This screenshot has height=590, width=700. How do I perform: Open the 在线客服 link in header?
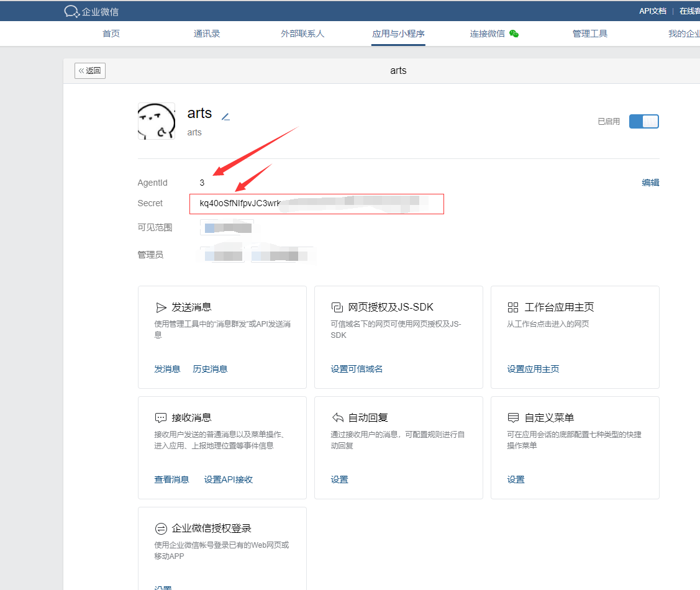pyautogui.click(x=689, y=11)
